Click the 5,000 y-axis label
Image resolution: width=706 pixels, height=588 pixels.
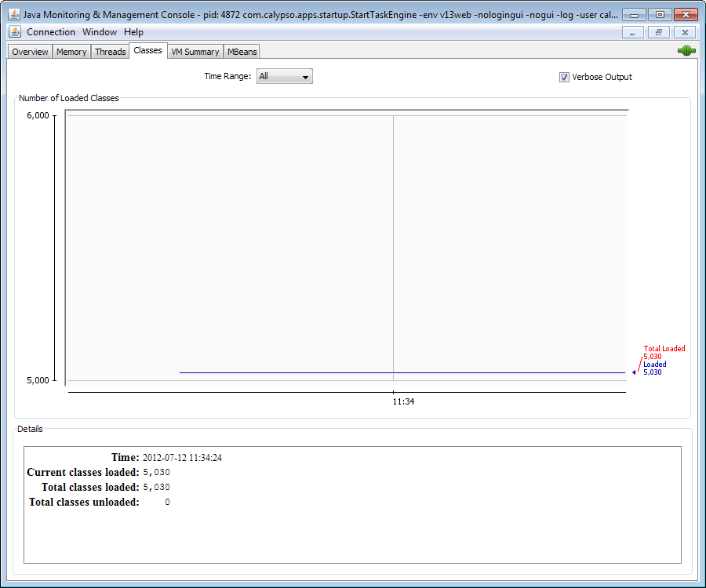point(38,380)
